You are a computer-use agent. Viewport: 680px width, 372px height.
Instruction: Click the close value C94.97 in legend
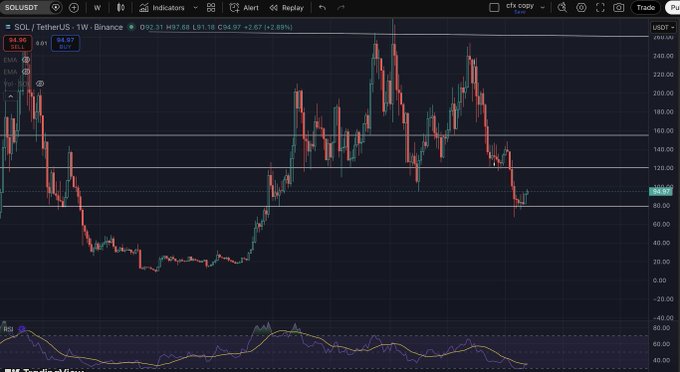click(229, 27)
